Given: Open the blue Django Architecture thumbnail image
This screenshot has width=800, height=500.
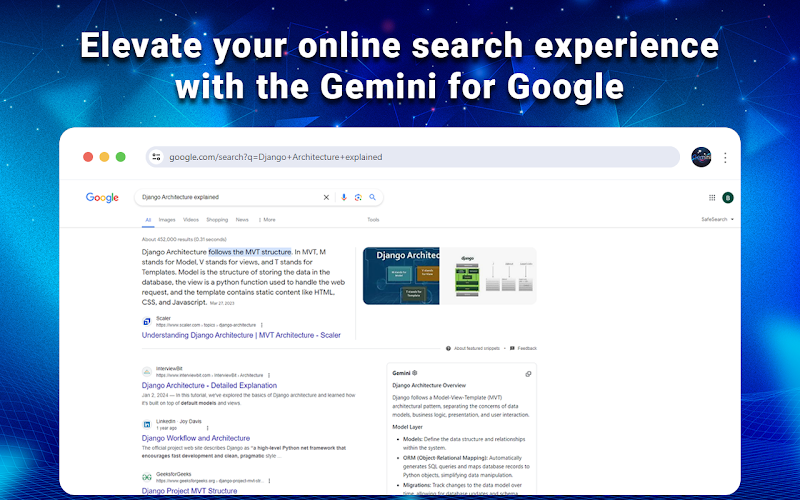Looking at the screenshot, I should click(401, 276).
